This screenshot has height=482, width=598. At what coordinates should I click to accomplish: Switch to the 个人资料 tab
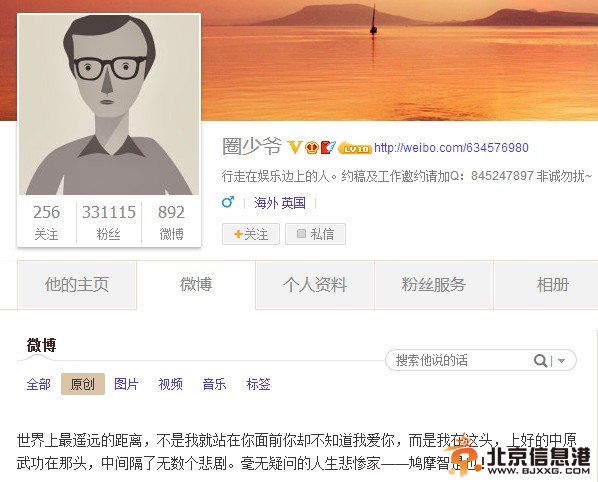(x=315, y=285)
